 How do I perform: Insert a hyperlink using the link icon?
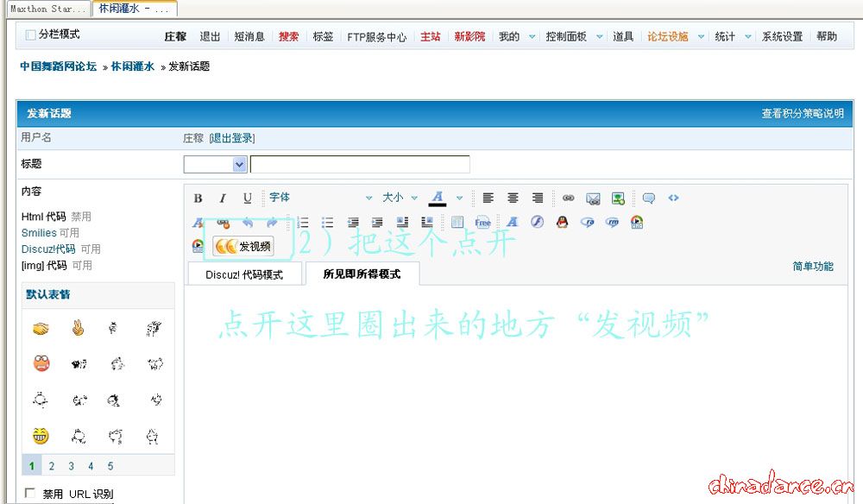(568, 198)
